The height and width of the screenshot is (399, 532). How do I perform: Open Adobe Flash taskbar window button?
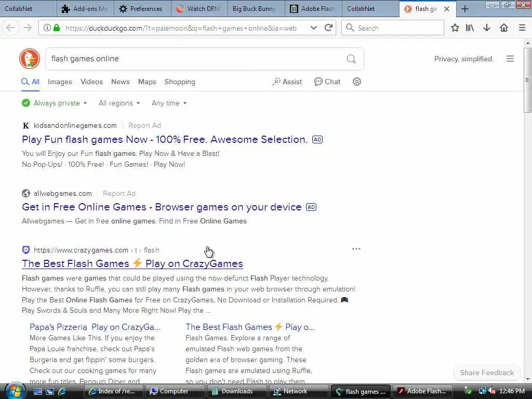423,391
